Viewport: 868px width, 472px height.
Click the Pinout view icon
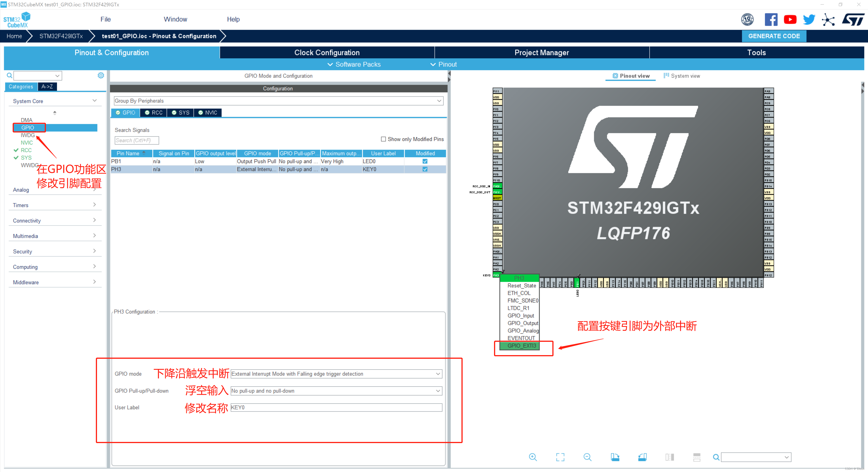tap(615, 76)
